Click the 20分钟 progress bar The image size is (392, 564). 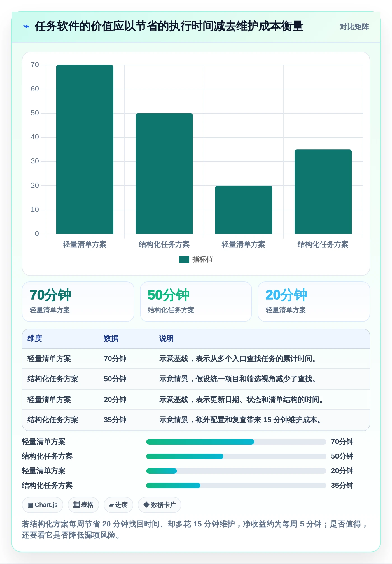(x=236, y=471)
